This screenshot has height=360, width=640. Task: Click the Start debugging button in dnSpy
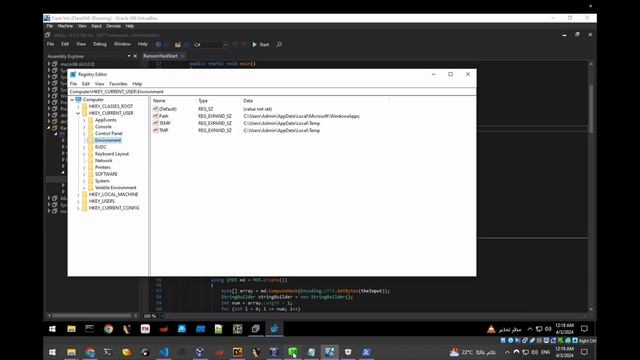tap(260, 44)
